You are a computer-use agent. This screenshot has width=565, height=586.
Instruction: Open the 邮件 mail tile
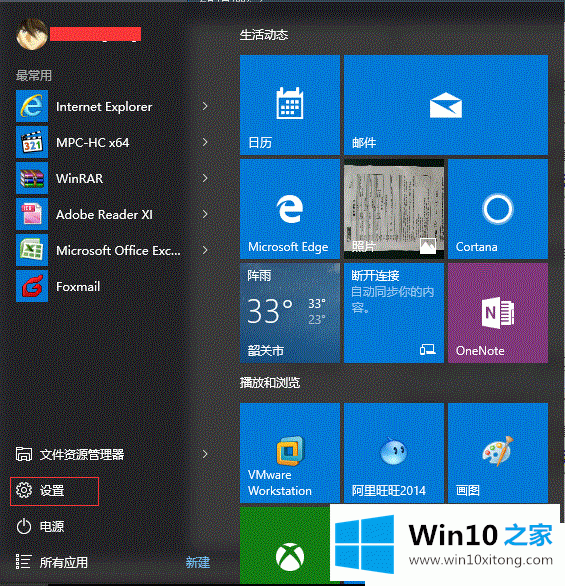point(446,105)
